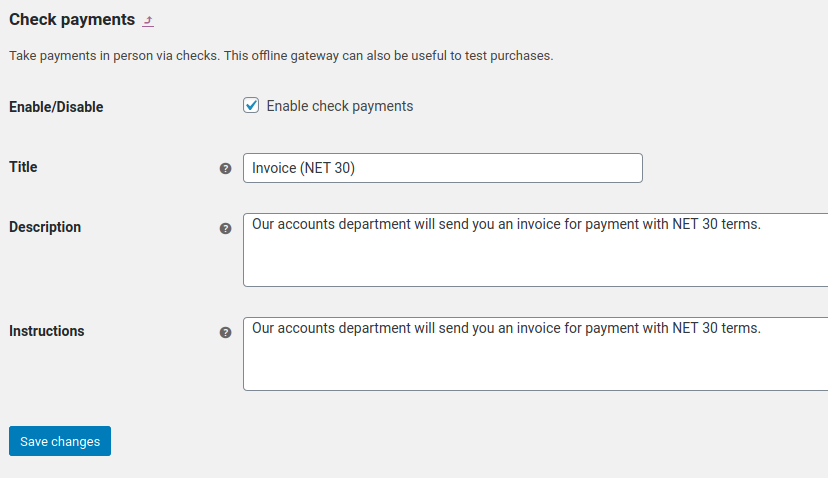Click the bold Description field label
This screenshot has width=828, height=478.
45,227
